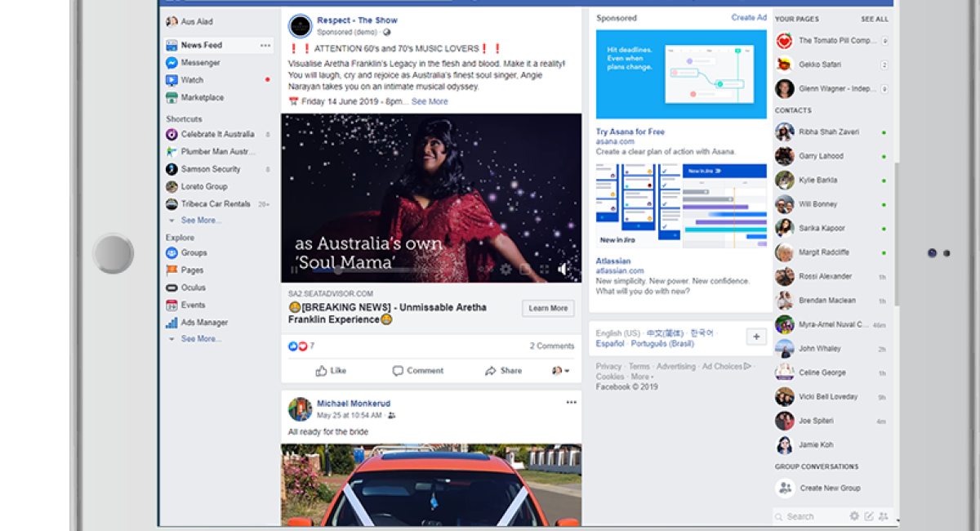Open Loreto Group shortcut

point(204,187)
